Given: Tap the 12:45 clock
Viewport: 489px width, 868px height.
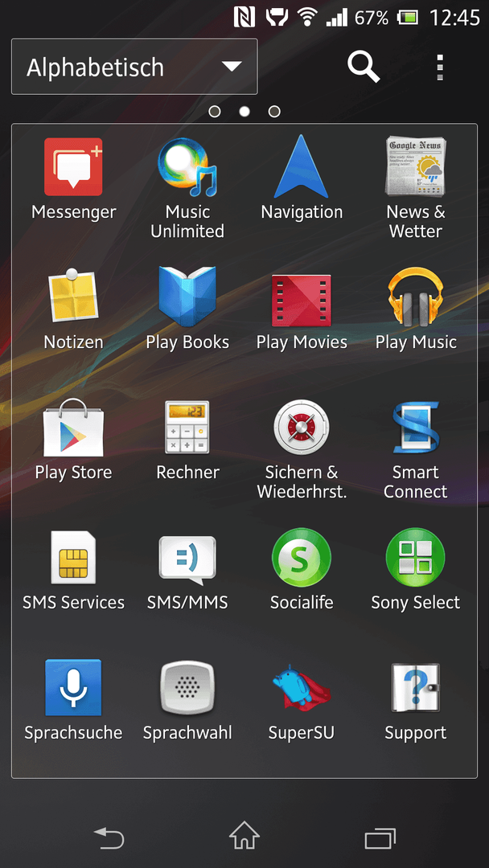Looking at the screenshot, I should click(454, 17).
